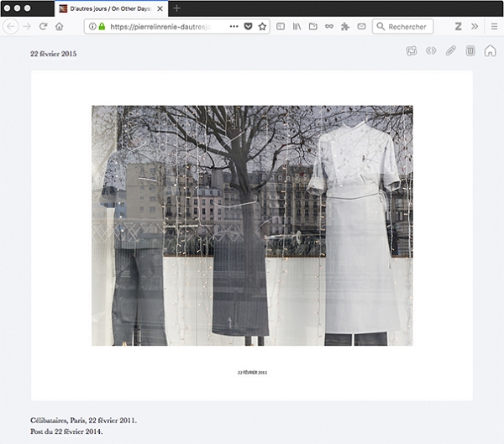
Task: Select the D'autres jours / On Other Days tab
Action: 109,8
